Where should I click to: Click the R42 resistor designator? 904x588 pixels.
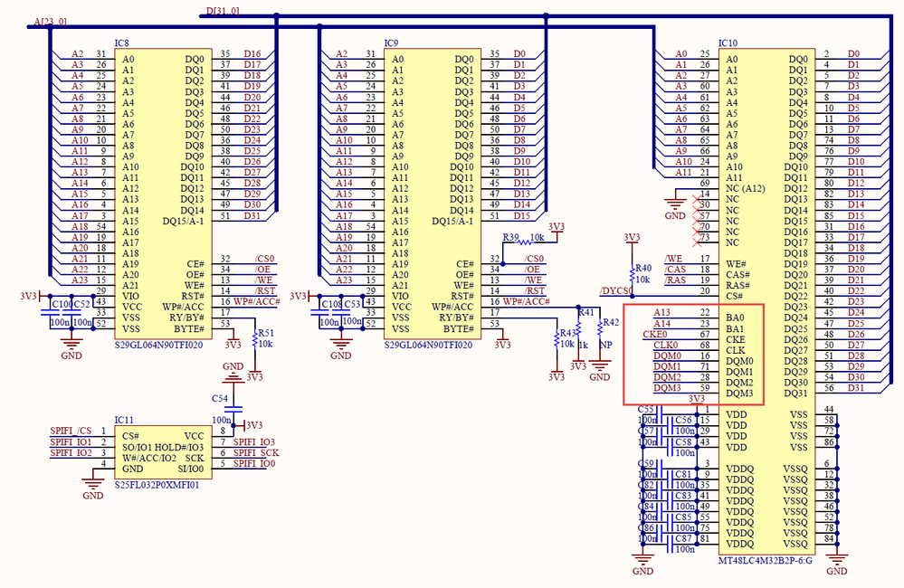point(611,322)
